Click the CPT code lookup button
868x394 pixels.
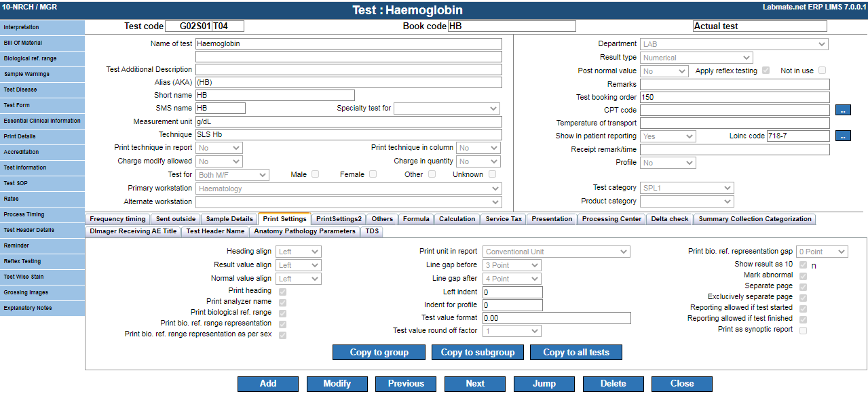click(x=843, y=110)
